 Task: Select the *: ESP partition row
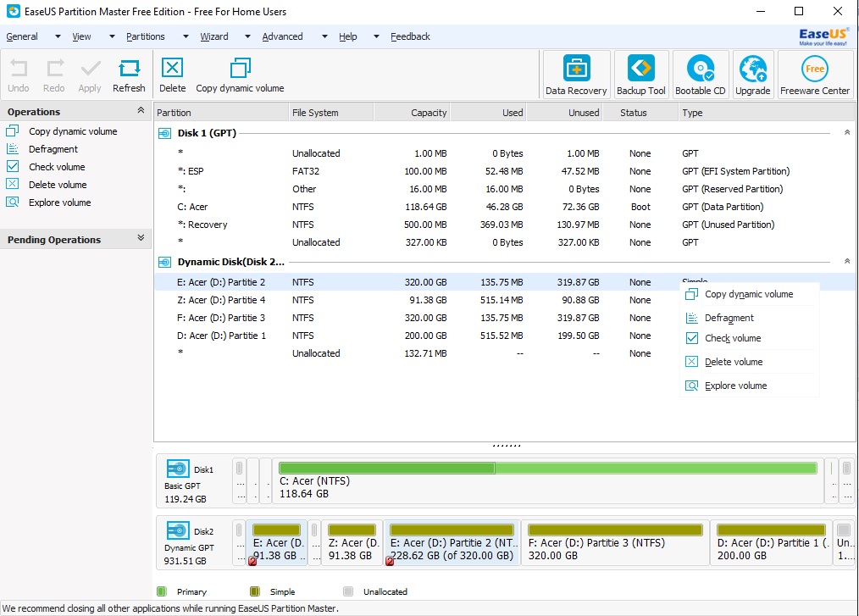point(504,171)
